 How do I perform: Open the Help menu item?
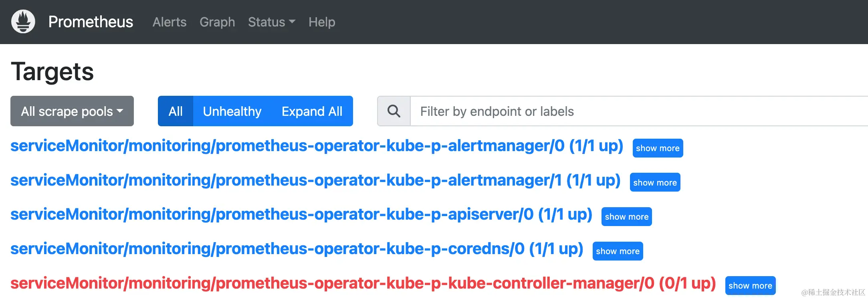[322, 22]
